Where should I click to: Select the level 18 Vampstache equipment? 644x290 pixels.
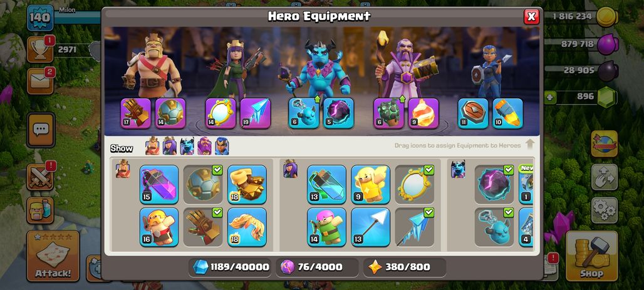click(247, 227)
